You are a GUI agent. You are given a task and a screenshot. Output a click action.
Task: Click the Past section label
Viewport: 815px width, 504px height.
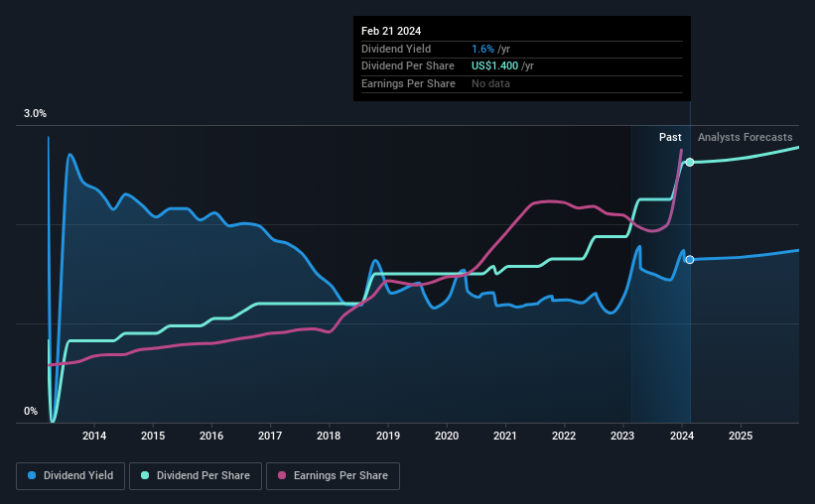pyautogui.click(x=670, y=137)
